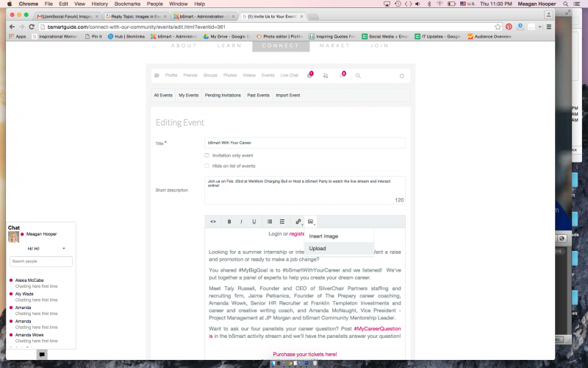Open the Bookmarks menu in the menu bar
588x368 pixels.
127,4
